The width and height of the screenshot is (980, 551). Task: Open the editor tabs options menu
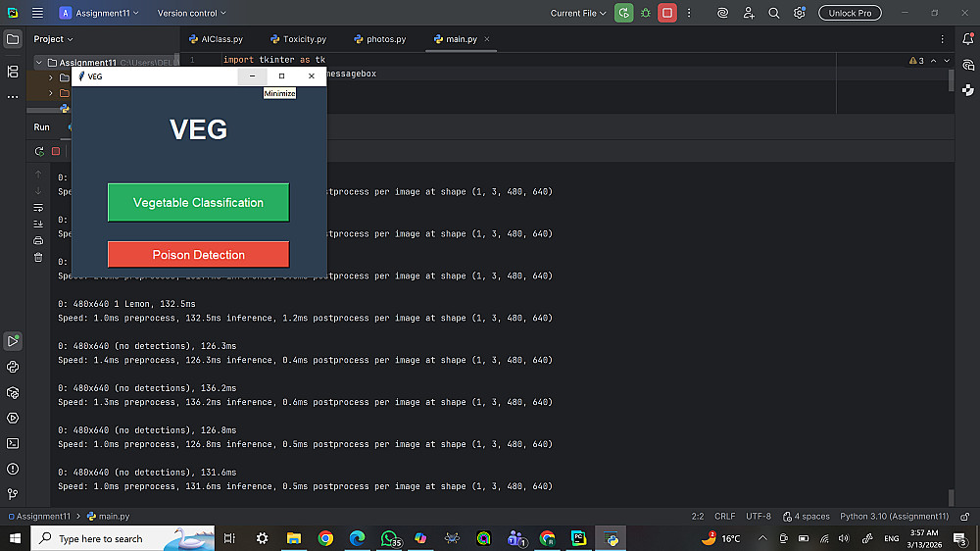[x=942, y=39]
